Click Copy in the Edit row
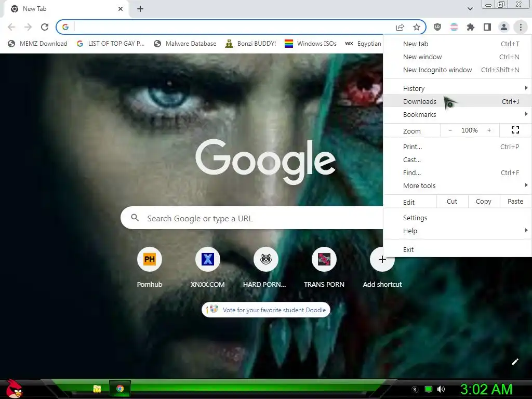The height and width of the screenshot is (399, 532). pyautogui.click(x=484, y=202)
